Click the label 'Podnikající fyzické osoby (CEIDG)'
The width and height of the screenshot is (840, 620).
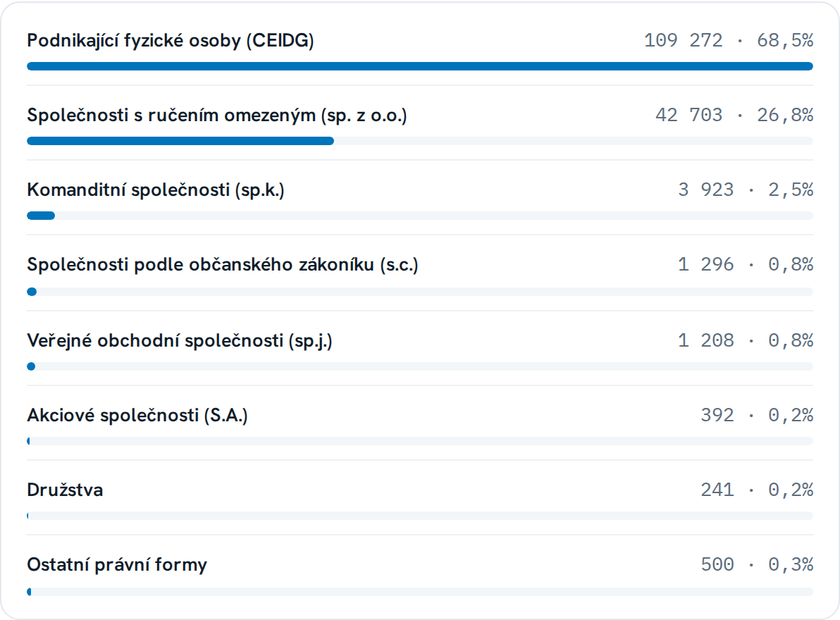pos(171,41)
